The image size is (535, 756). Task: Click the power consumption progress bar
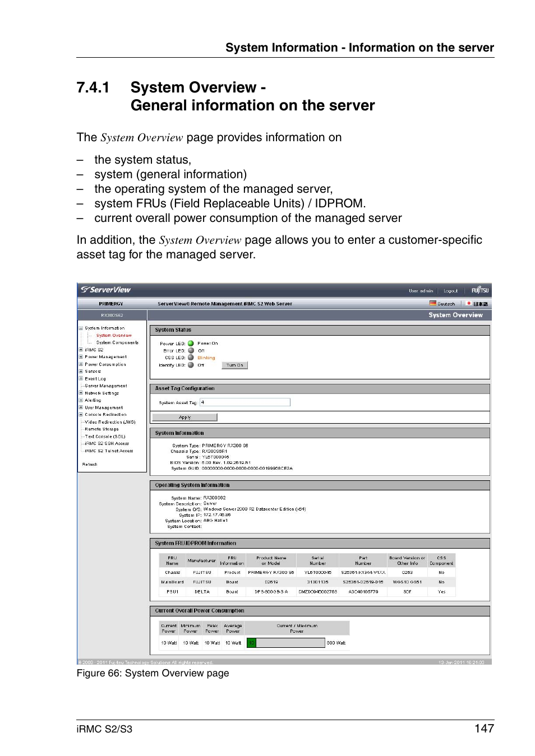(286, 643)
